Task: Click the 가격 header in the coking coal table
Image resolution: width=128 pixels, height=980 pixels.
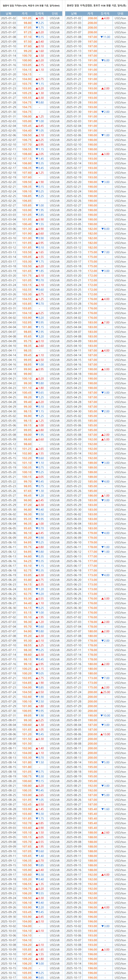Action: click(x=92, y=13)
